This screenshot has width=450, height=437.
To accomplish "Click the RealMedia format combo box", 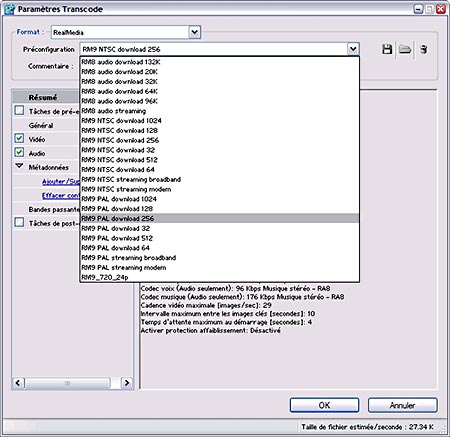I will coord(126,32).
